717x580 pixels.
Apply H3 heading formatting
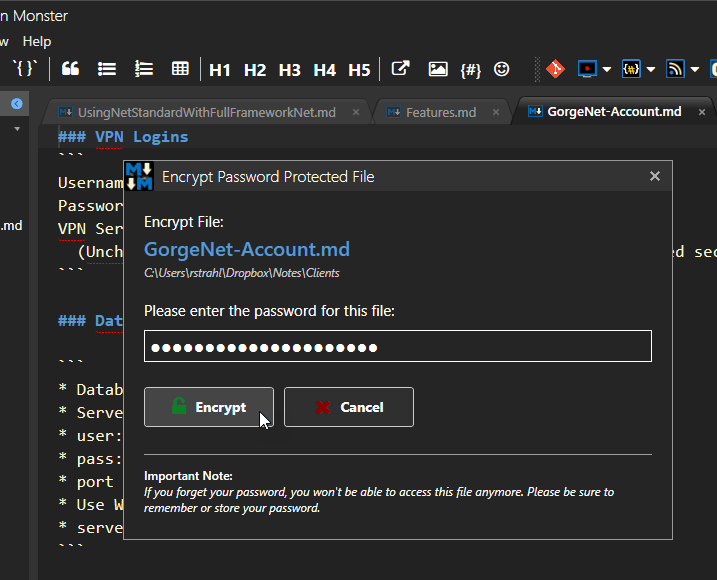(x=289, y=70)
